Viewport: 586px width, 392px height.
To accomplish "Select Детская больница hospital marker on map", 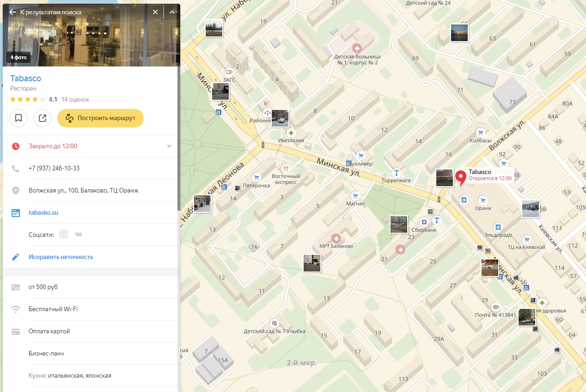I will click(x=357, y=48).
